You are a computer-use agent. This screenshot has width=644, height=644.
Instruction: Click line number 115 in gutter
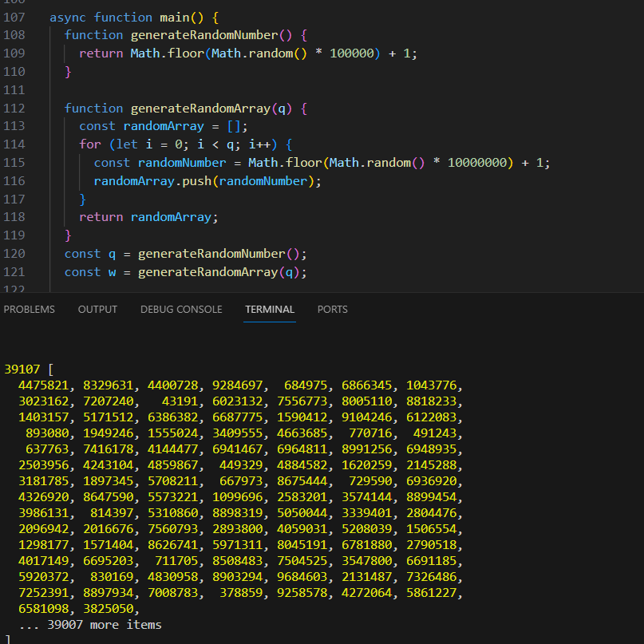(14, 163)
